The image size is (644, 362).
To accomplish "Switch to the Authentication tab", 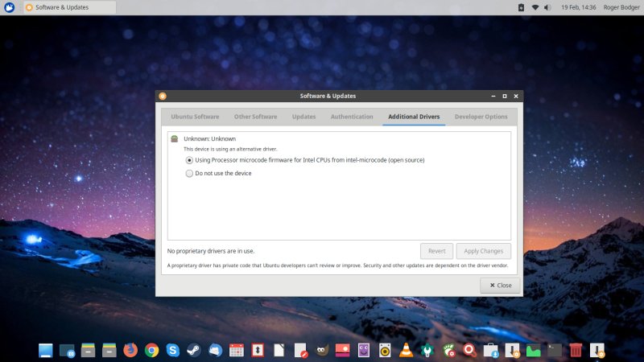I will pos(352,117).
